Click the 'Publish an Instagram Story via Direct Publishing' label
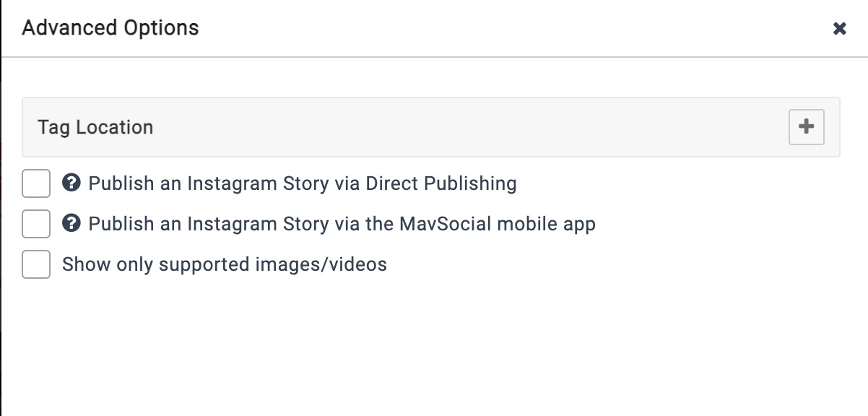 click(x=302, y=183)
